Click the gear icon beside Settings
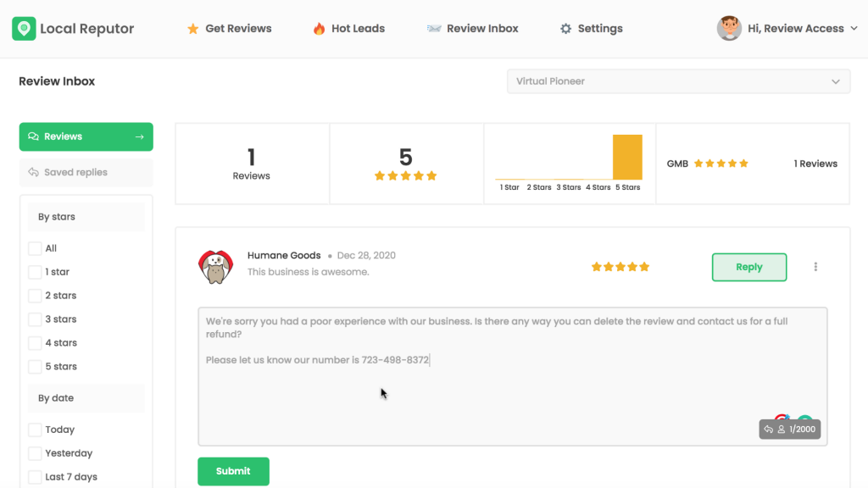This screenshot has width=868, height=488. pos(565,29)
